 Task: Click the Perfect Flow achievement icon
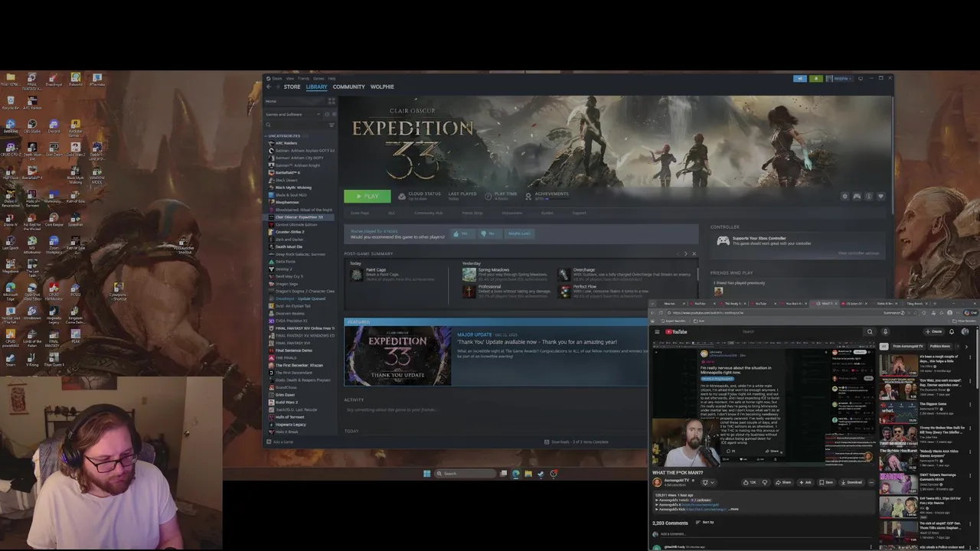tap(564, 291)
